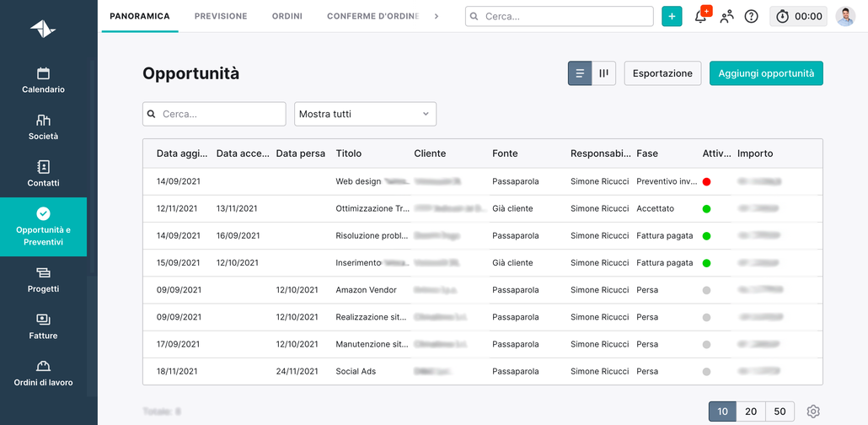The image size is (868, 425).
Task: Click the teal plus quick-add button
Action: pos(672,17)
